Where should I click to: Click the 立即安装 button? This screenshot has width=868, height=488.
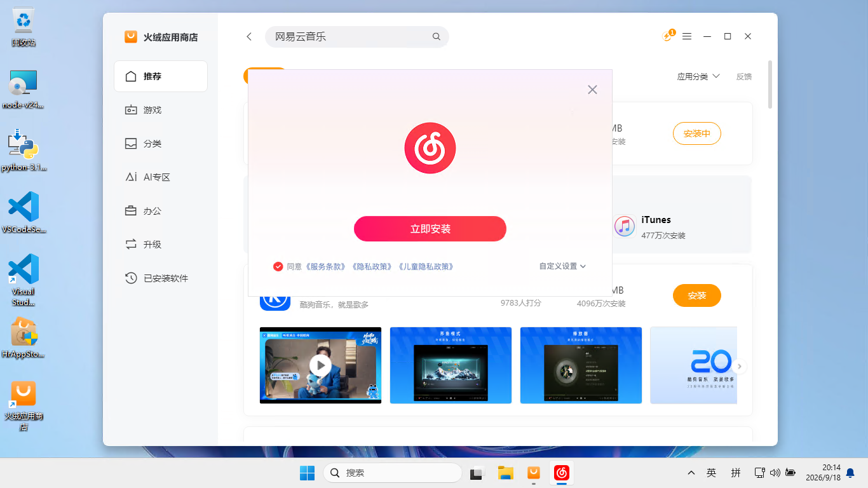(430, 229)
